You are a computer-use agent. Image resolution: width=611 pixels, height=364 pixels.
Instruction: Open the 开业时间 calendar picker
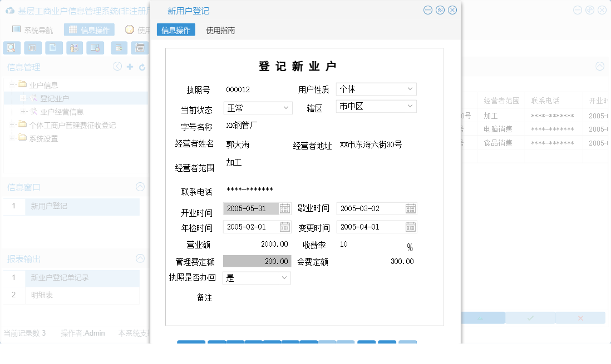(x=285, y=208)
